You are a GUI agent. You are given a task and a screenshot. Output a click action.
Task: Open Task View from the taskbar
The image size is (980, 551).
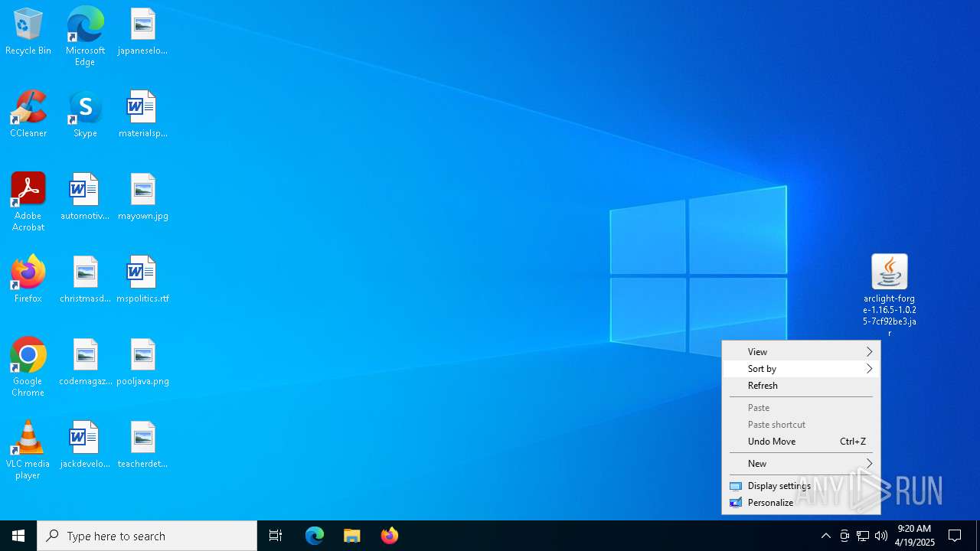coord(276,536)
